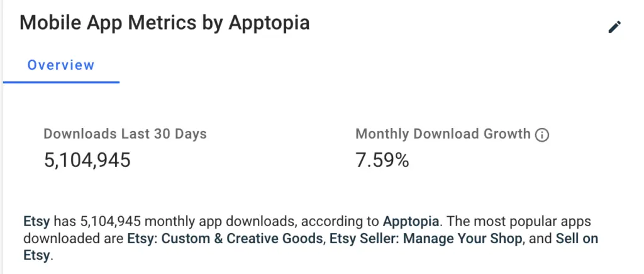Click the Mobile App Metrics by Apptopia heading
644x274 pixels.
click(165, 23)
